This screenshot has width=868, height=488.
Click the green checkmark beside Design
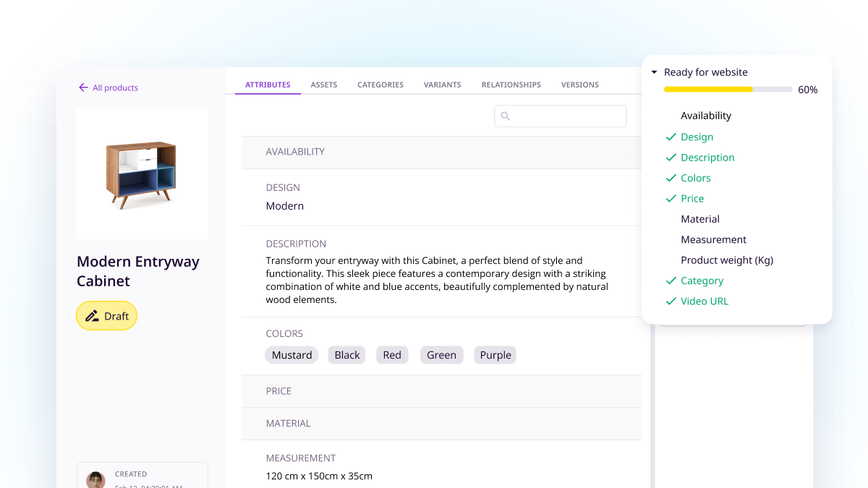coord(671,137)
